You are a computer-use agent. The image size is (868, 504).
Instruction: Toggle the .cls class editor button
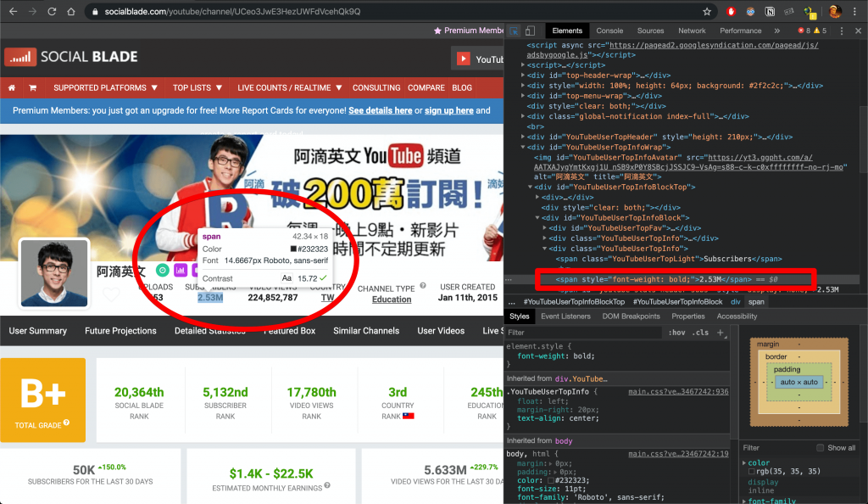click(x=701, y=333)
